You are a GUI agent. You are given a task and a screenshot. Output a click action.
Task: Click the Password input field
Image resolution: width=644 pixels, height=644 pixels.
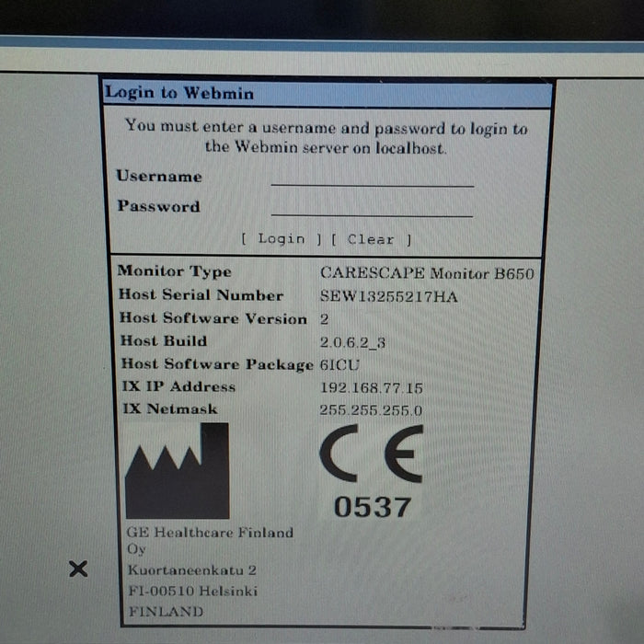(x=372, y=207)
